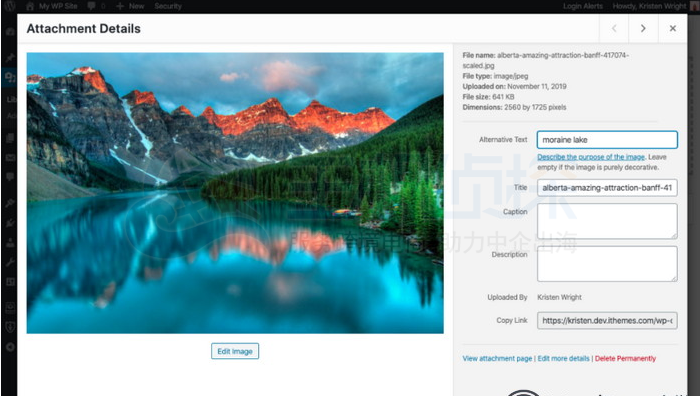Focus the Title input field
Screen dimensions: 700x396
click(607, 188)
